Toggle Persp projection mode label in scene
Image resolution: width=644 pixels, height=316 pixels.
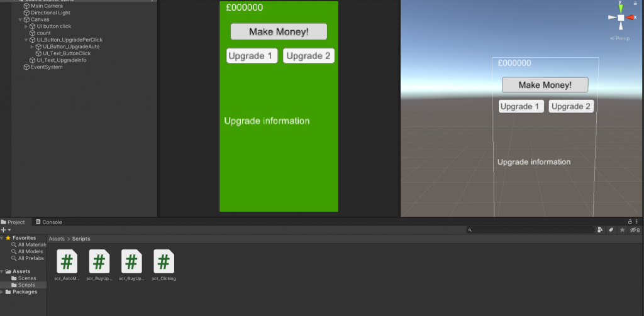coord(621,38)
